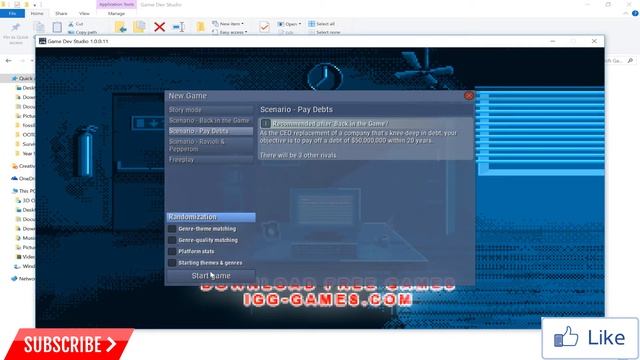Toggle Starting themes & genres checkbox
The width and height of the screenshot is (640, 360).
pyautogui.click(x=172, y=263)
